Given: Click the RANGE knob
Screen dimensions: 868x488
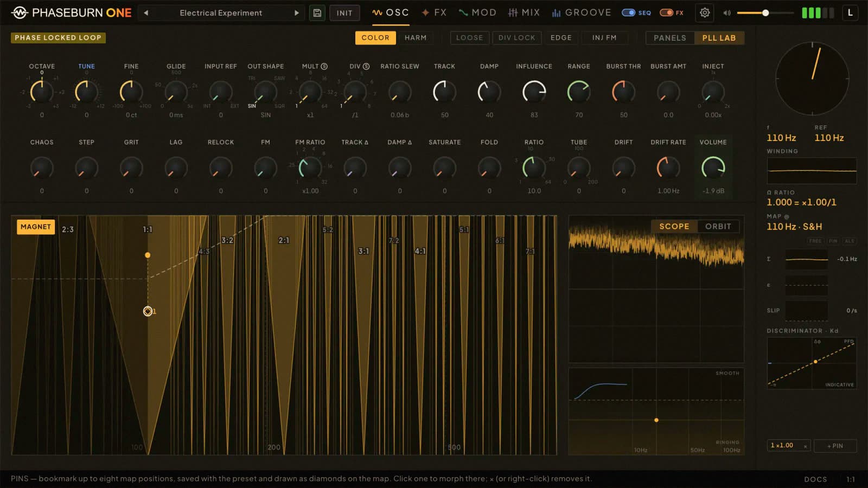Looking at the screenshot, I should pos(579,91).
